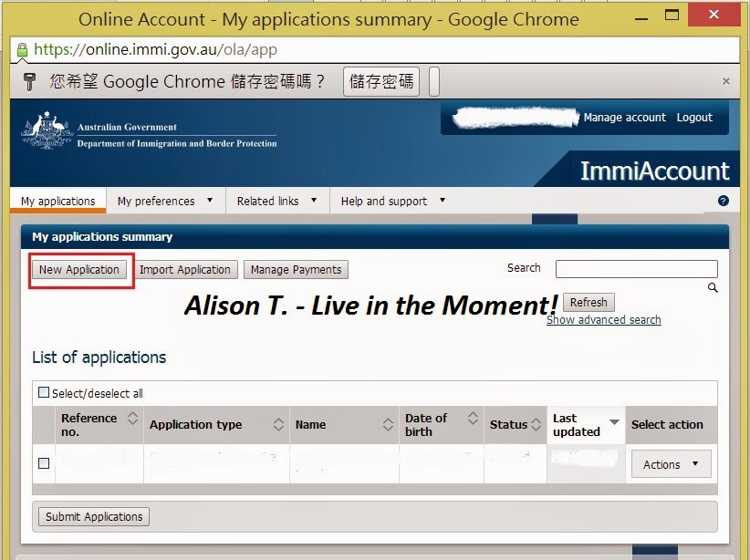Image resolution: width=750 pixels, height=560 pixels.
Task: Click the secure padlock icon in address bar
Action: (22, 50)
